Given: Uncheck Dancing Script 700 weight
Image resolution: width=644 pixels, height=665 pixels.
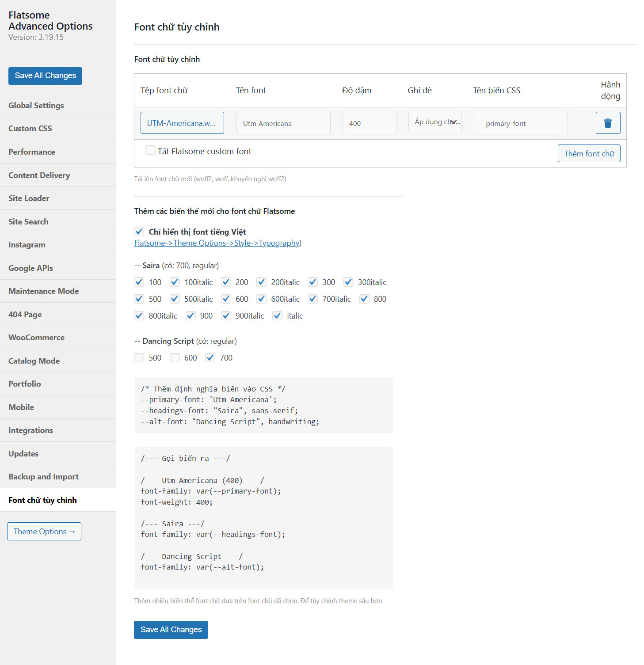Looking at the screenshot, I should [210, 357].
